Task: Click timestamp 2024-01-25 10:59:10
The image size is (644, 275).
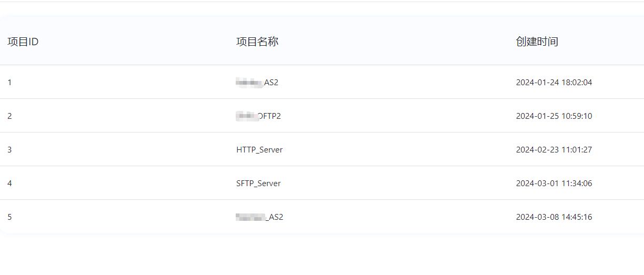Action: click(554, 116)
